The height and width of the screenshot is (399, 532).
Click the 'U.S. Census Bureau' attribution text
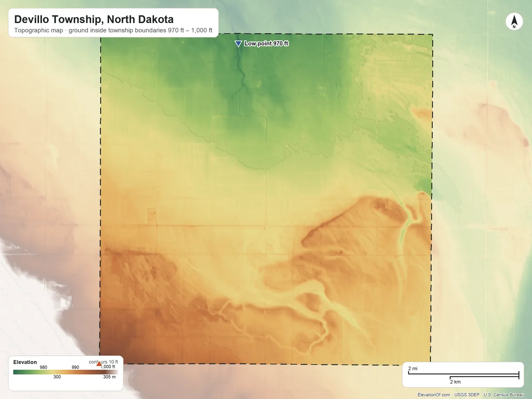pyautogui.click(x=504, y=395)
